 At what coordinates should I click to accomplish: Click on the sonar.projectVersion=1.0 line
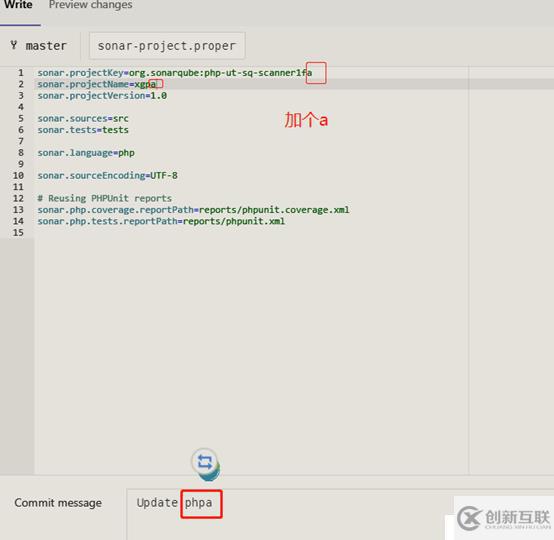102,96
